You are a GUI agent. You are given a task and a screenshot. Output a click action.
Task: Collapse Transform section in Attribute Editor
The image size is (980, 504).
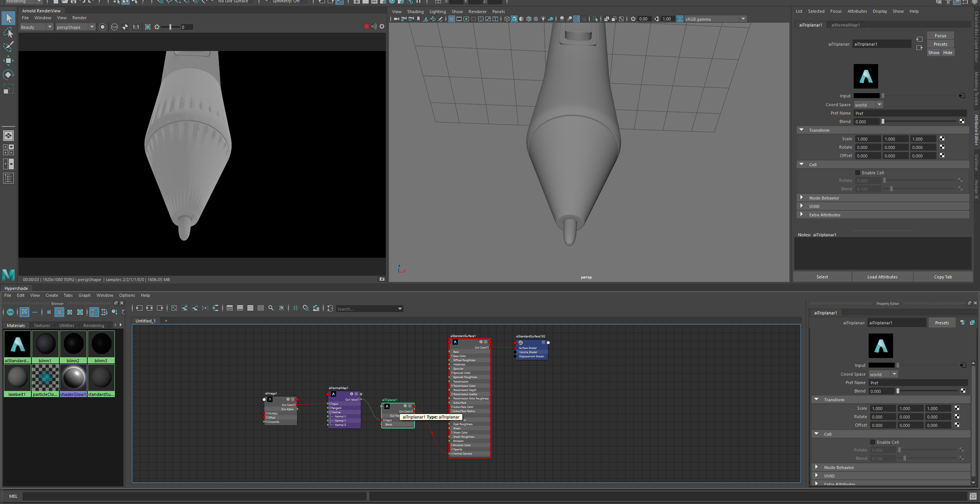(801, 130)
